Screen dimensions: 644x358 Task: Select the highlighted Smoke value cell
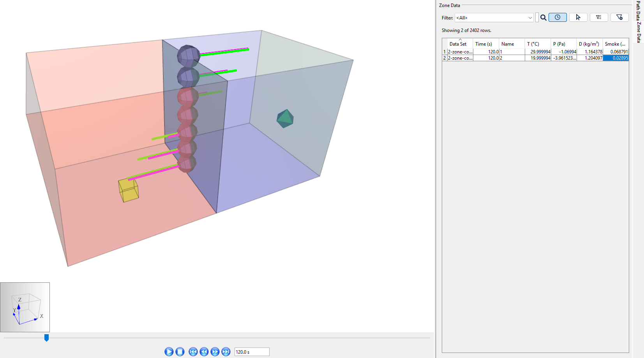[x=616, y=58]
